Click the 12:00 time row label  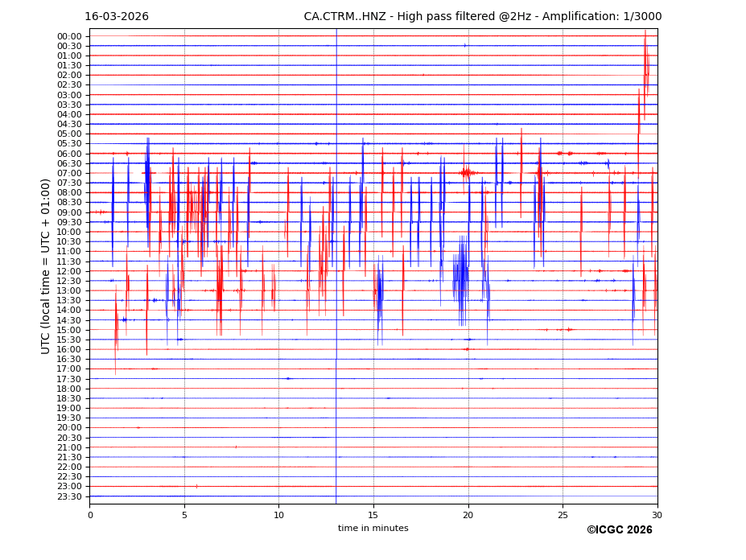(69, 271)
